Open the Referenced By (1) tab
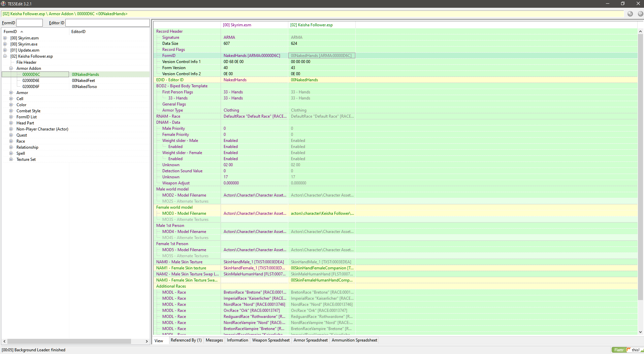This screenshot has height=354, width=644. point(186,340)
